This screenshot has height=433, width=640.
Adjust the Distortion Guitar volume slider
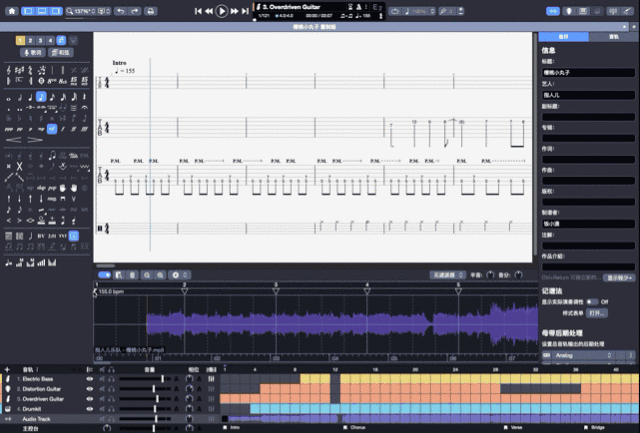tap(154, 389)
